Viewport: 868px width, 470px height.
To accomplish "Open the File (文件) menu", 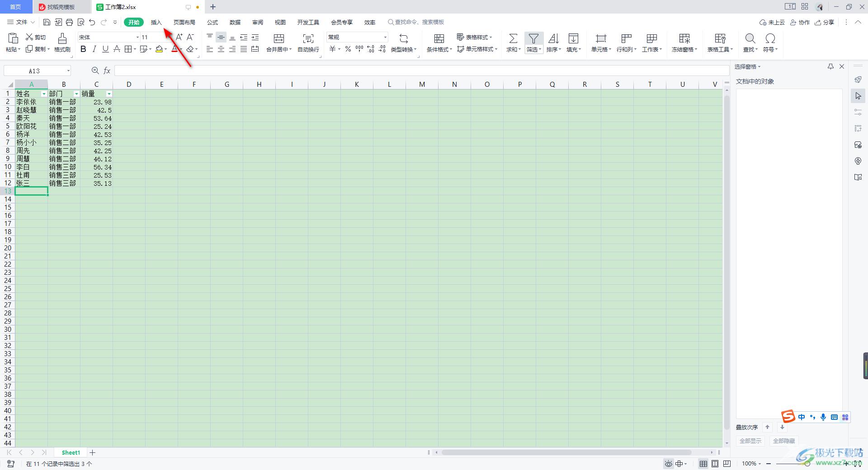I will (21, 22).
